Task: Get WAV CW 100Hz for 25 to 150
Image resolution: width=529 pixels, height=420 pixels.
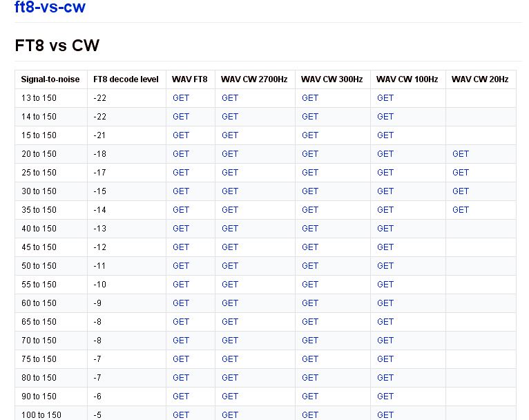Action: 385,173
